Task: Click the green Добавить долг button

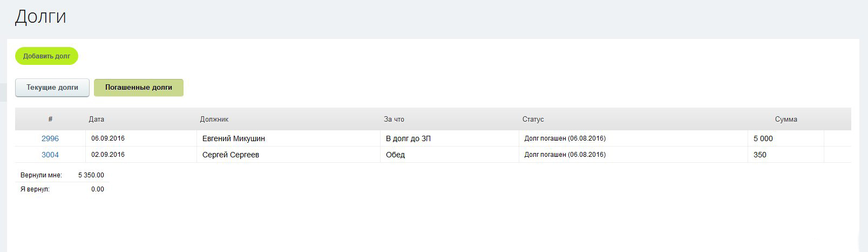Action: tap(46, 56)
